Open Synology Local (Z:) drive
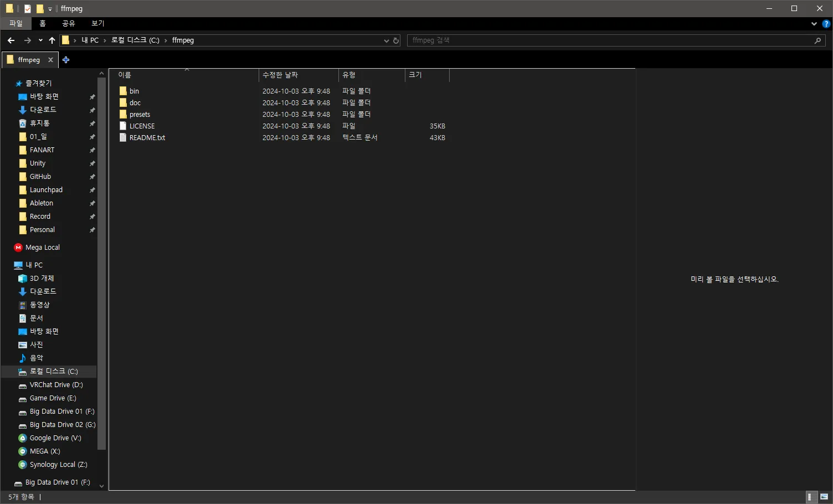Image resolution: width=833 pixels, height=504 pixels. click(x=58, y=464)
